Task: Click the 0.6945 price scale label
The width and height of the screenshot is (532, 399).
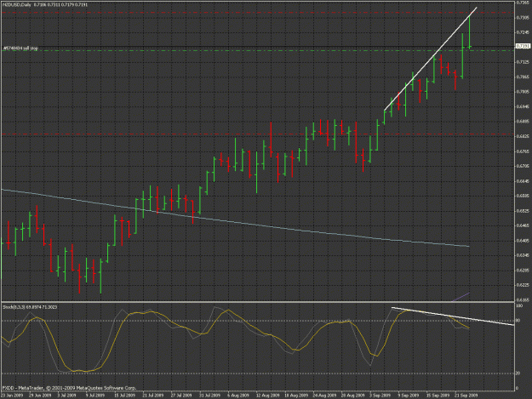Action: point(523,107)
